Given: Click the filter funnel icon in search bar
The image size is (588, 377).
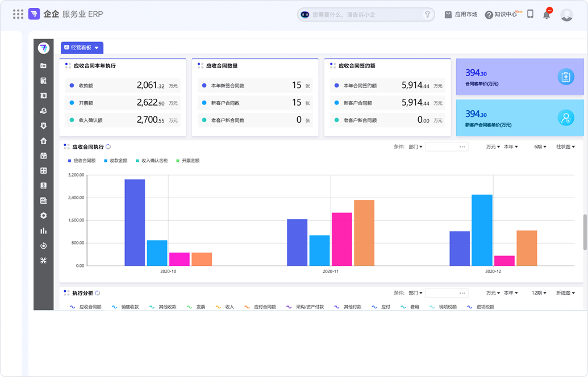Looking at the screenshot, I should (427, 15).
